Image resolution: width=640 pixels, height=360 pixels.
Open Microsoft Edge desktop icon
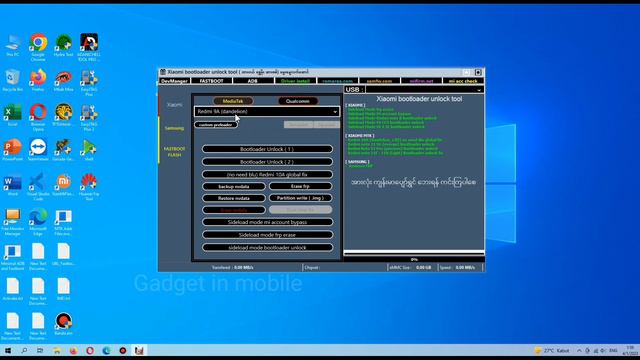[x=38, y=222]
